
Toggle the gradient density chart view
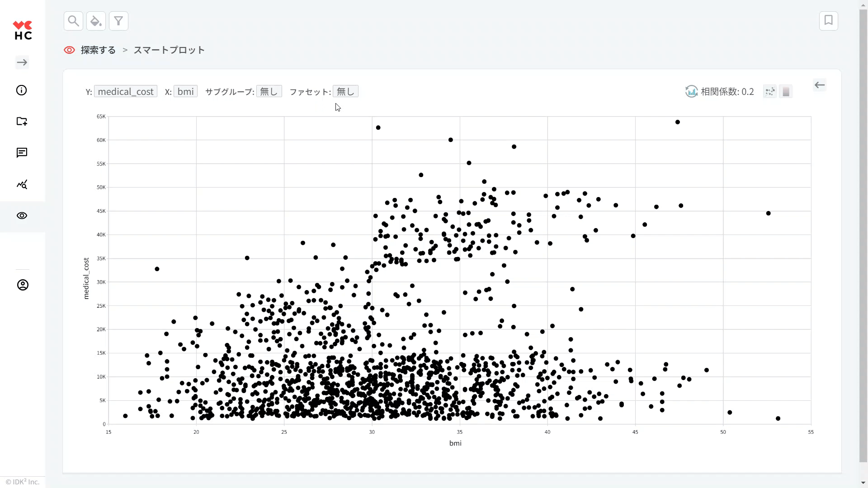(x=786, y=92)
